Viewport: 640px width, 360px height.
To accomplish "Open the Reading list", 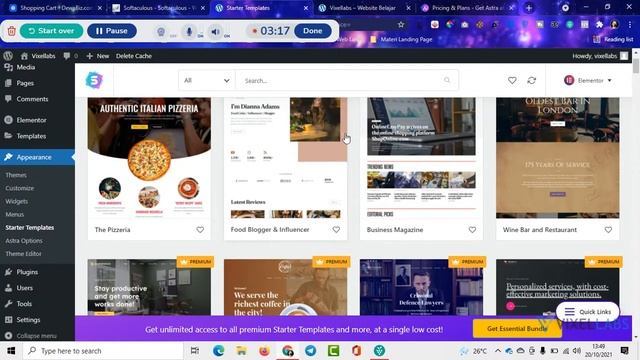I will pos(613,40).
